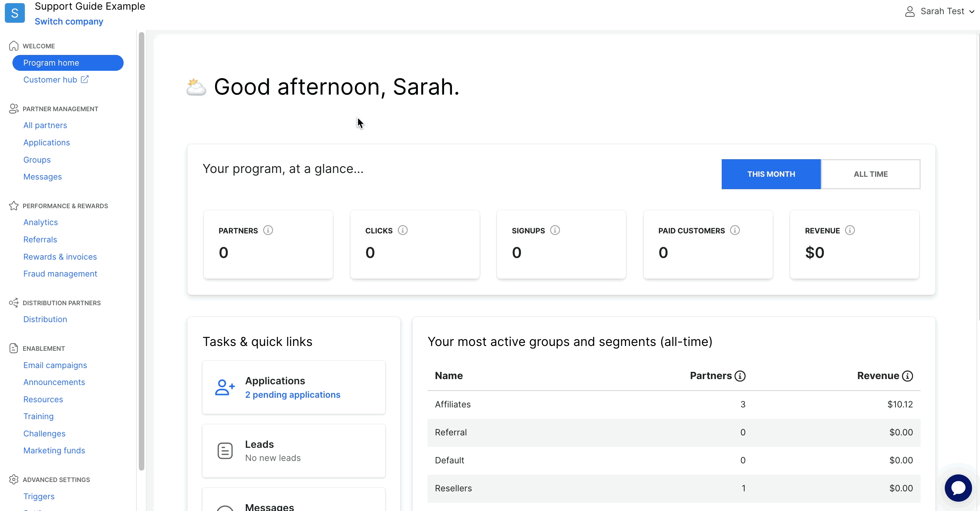Viewport: 980px width, 511px height.
Task: Open Marketing funds page
Action: click(x=54, y=451)
